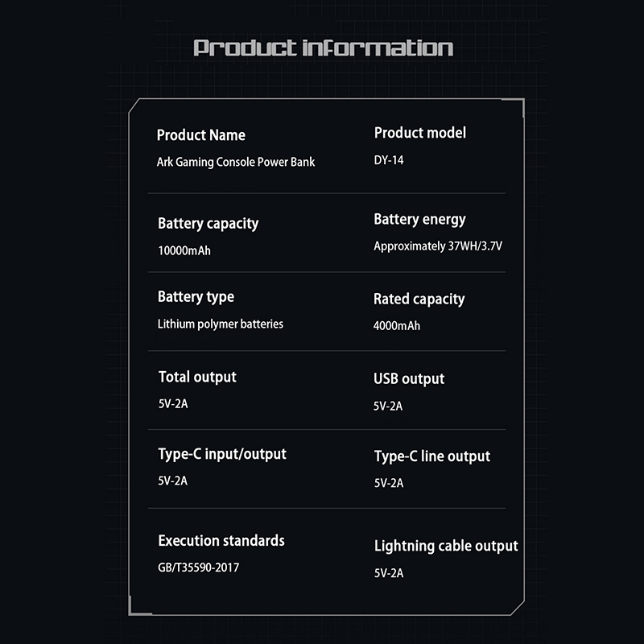Click the "USB output" heading

(x=409, y=378)
